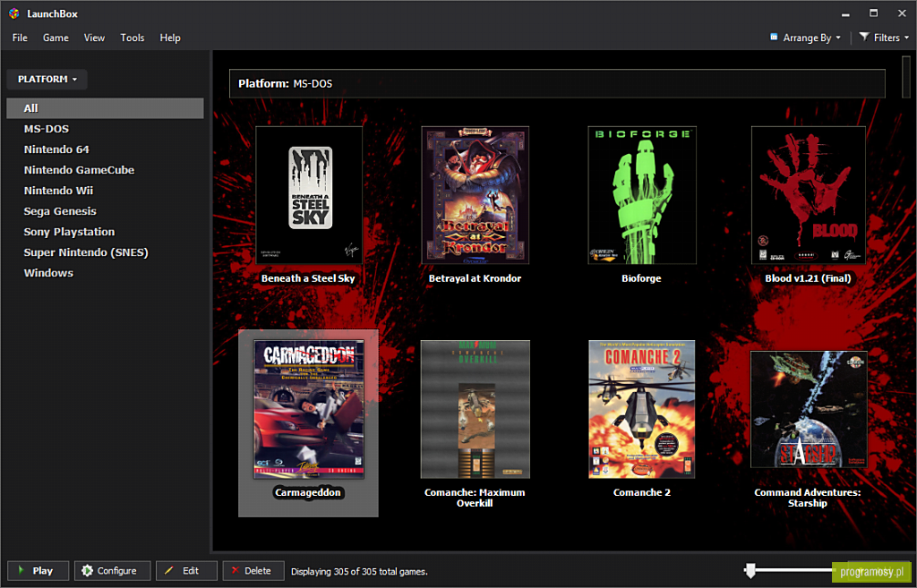917x588 pixels.
Task: Select Blood v1.21 box art
Action: (809, 195)
